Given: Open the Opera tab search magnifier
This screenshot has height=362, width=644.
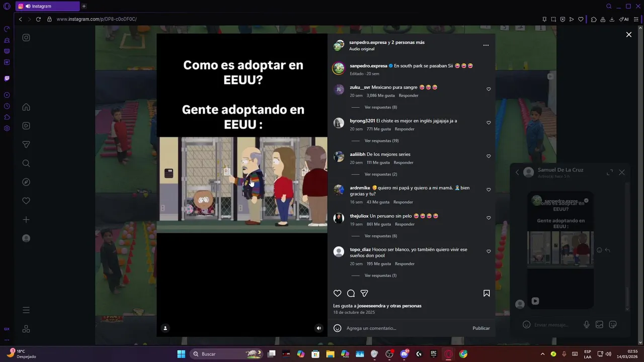Looking at the screenshot, I should [609, 6].
